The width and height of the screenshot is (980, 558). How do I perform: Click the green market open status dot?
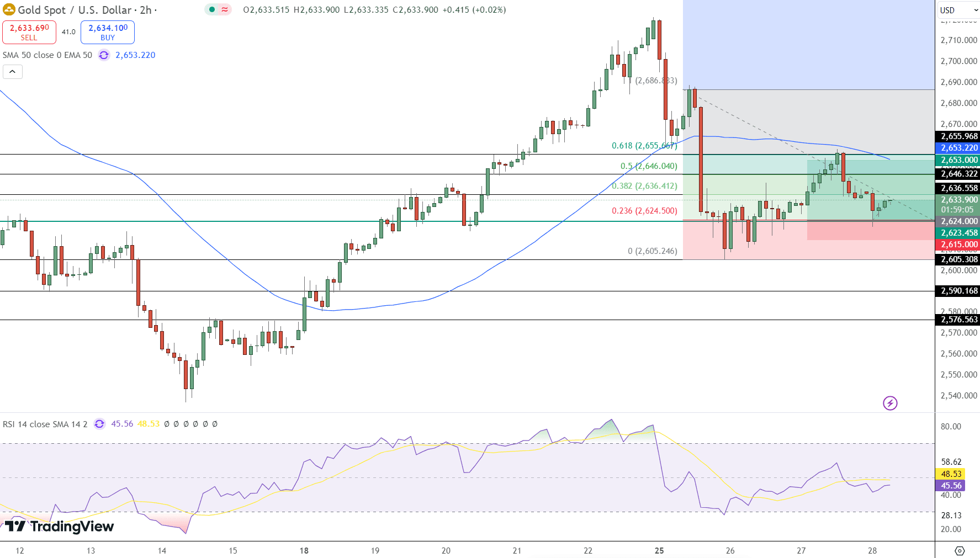tap(211, 9)
